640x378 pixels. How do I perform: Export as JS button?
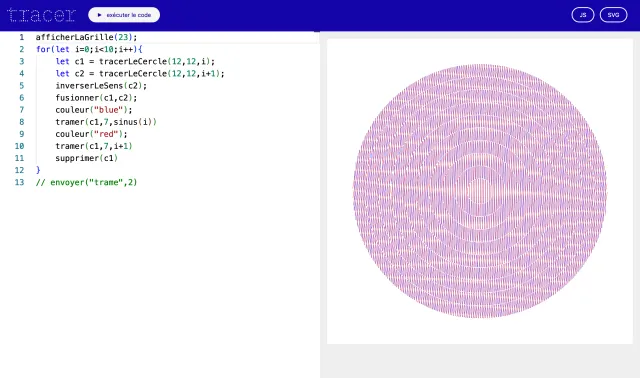click(x=583, y=15)
